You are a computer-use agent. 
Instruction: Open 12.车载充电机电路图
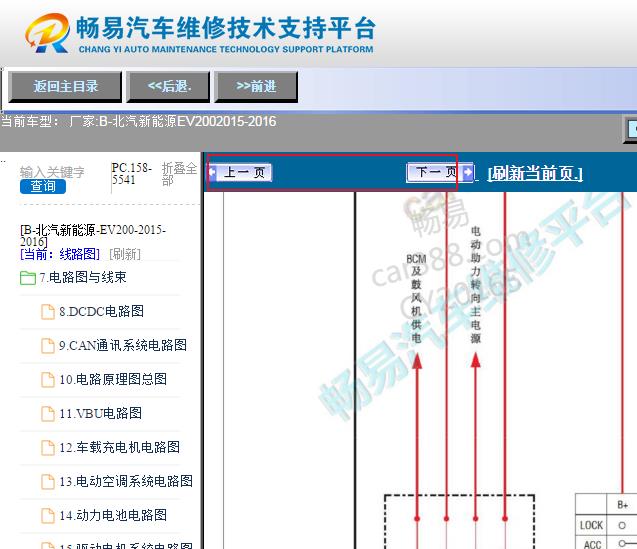(x=119, y=448)
